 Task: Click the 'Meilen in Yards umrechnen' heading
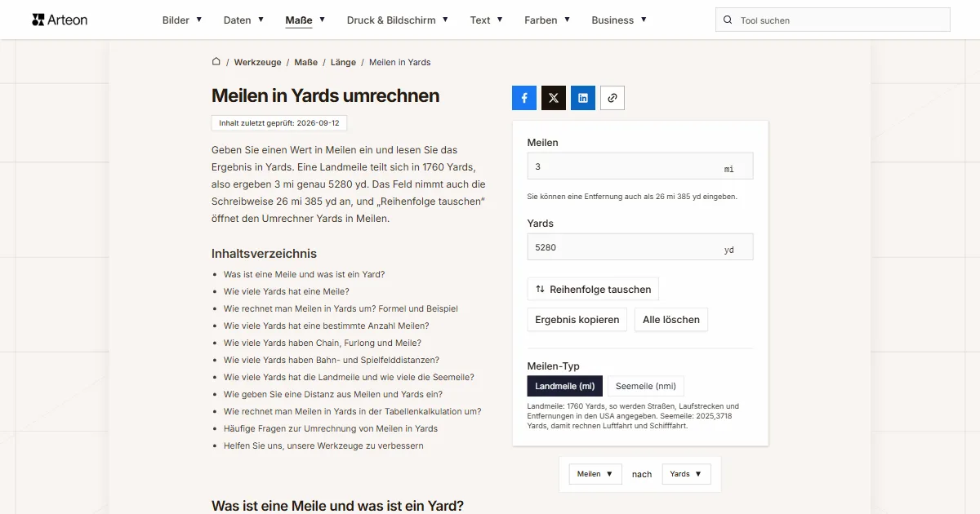[326, 95]
